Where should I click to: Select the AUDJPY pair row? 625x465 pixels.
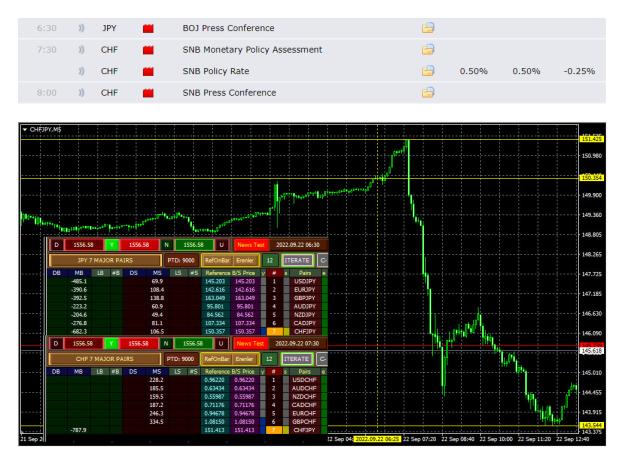[x=305, y=306]
